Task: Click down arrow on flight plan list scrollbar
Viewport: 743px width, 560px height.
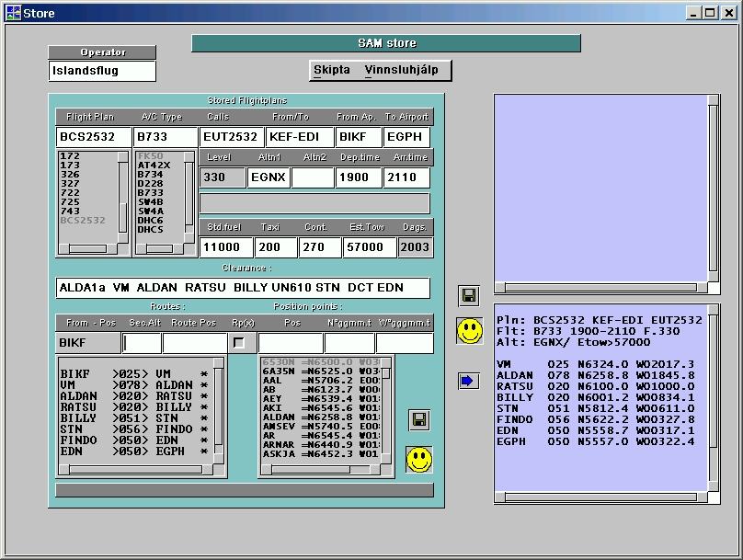Action: coord(122,236)
